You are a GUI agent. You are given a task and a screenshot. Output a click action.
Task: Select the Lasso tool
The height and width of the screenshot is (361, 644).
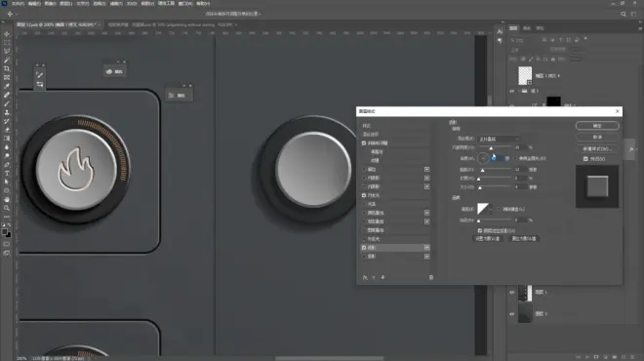(x=7, y=52)
